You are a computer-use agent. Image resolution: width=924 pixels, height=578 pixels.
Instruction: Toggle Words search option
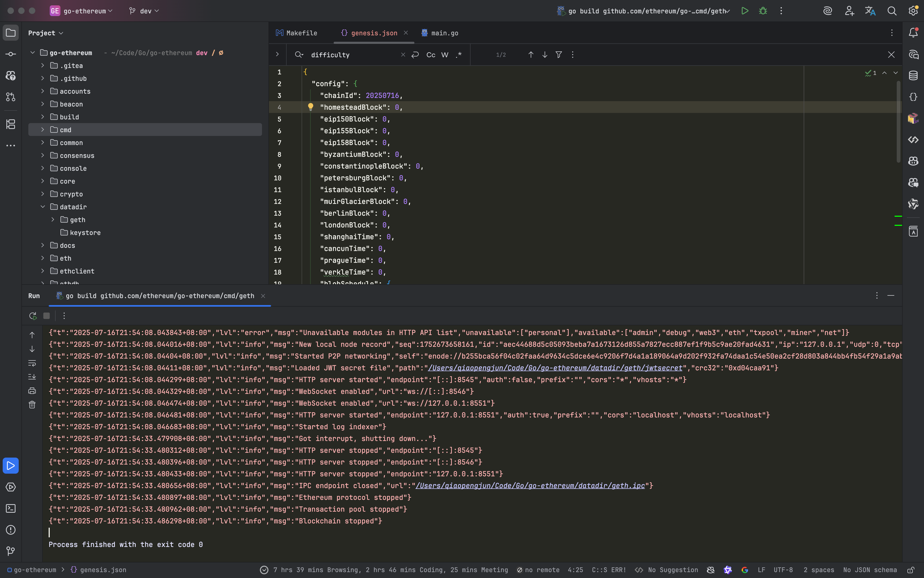[x=445, y=55]
